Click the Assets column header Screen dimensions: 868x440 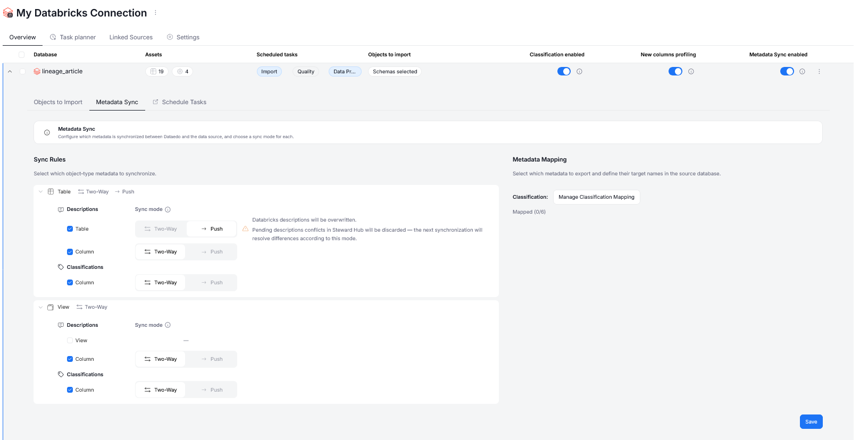pyautogui.click(x=154, y=55)
